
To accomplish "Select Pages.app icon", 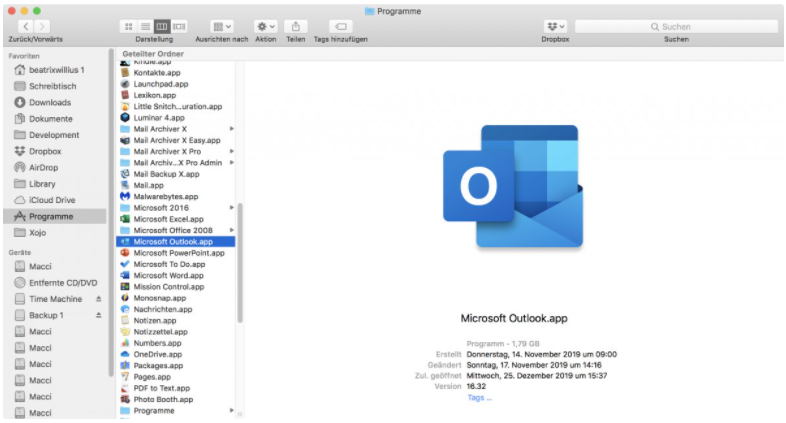I will (125, 377).
